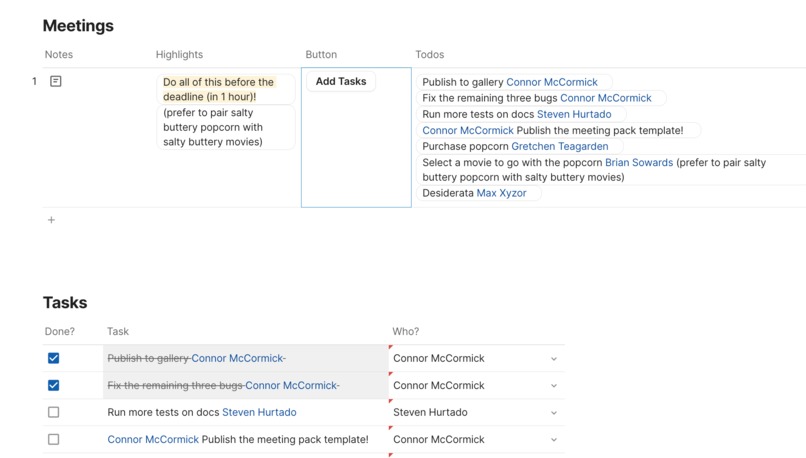
Task: Click the Button column header
Action: [321, 54]
